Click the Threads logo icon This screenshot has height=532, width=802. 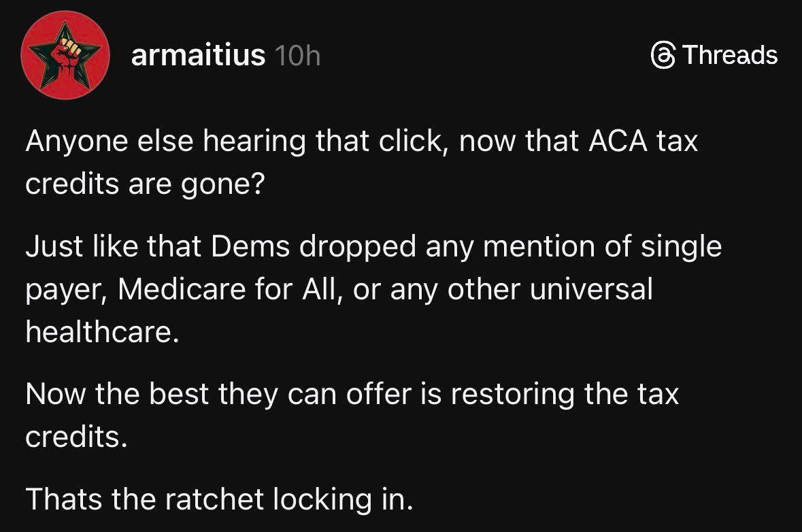(661, 55)
